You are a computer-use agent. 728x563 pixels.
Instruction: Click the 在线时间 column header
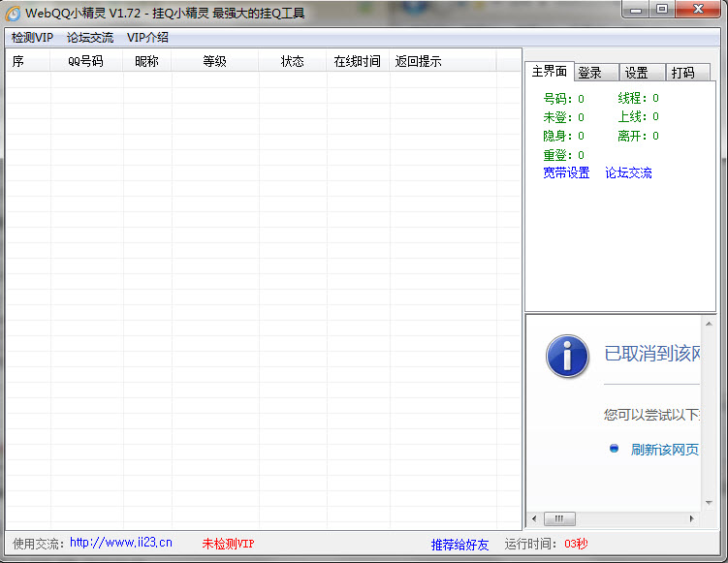pyautogui.click(x=357, y=61)
